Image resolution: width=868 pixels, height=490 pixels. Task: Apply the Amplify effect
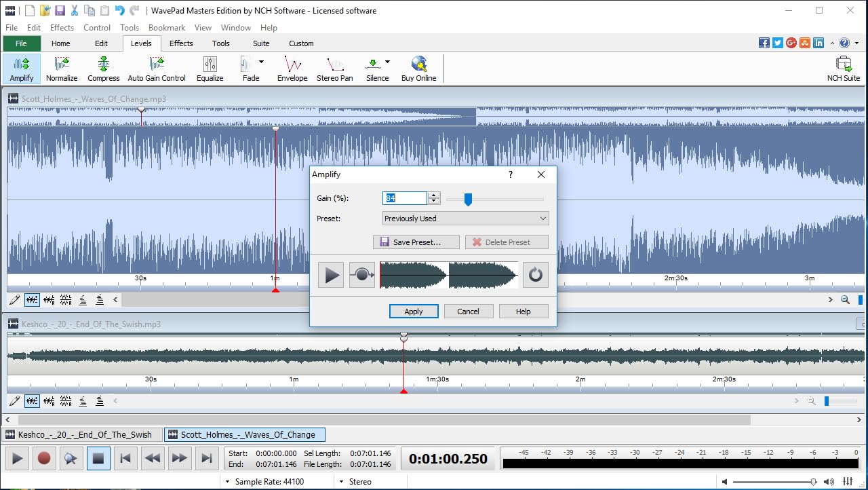click(414, 311)
